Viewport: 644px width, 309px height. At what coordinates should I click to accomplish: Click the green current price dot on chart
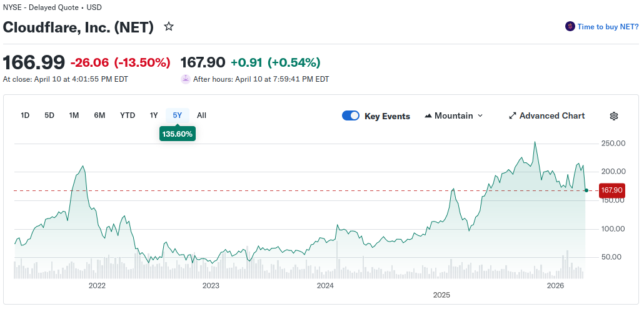click(586, 190)
